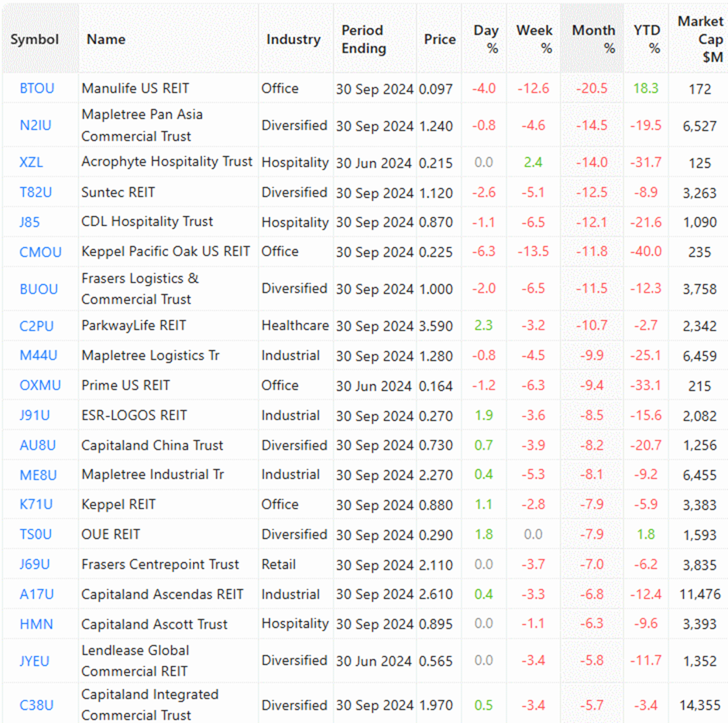
Task: Sort by the Industry column header
Action: (294, 39)
